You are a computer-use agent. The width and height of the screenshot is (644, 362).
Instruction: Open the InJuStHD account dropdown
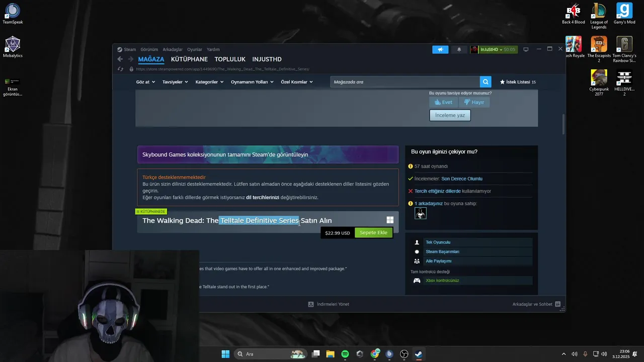(491, 49)
